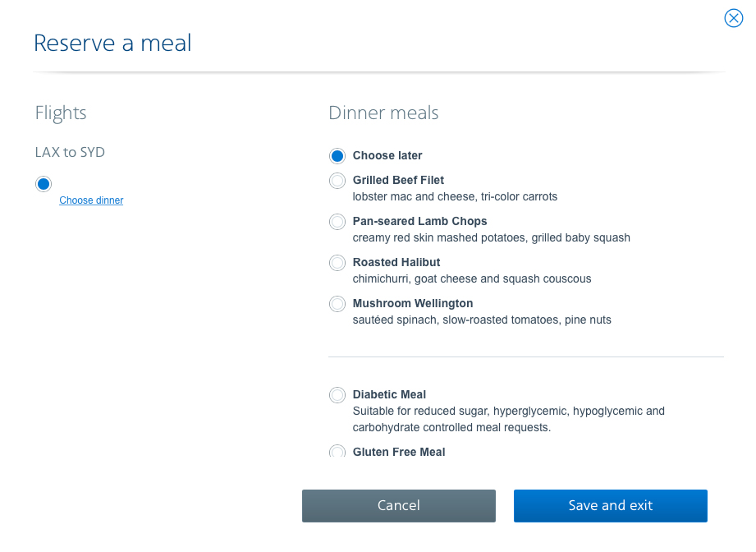Pick the Pan-seared Lamb Chops radio button
The width and height of the screenshot is (756, 552).
(x=337, y=222)
